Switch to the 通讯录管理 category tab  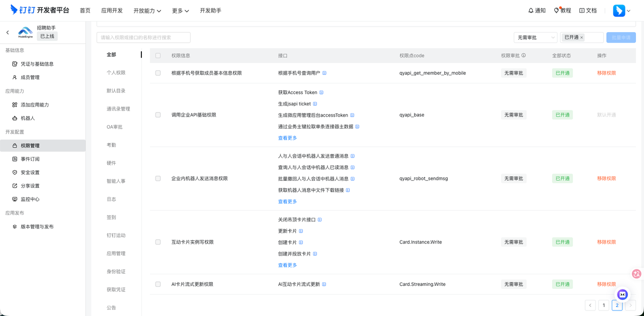(x=118, y=109)
